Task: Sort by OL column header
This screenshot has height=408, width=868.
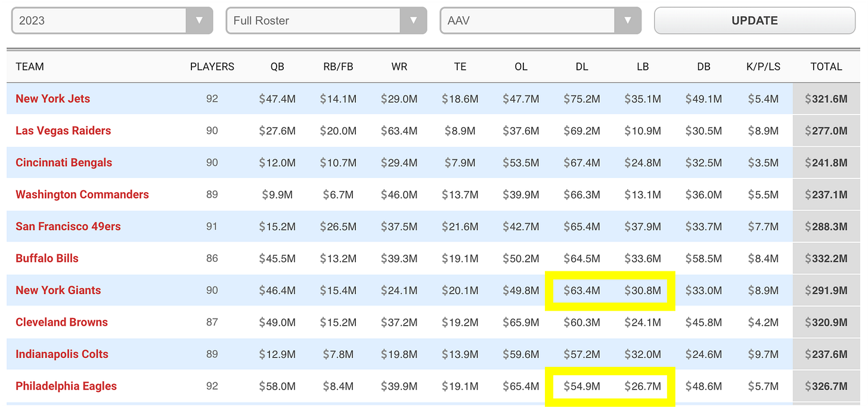Action: point(521,67)
